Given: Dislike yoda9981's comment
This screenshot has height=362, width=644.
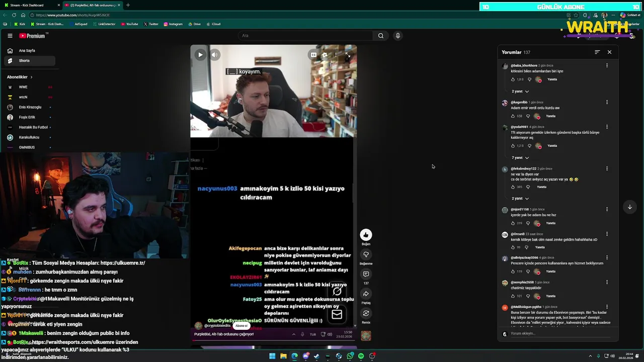Looking at the screenshot, I should (529, 146).
